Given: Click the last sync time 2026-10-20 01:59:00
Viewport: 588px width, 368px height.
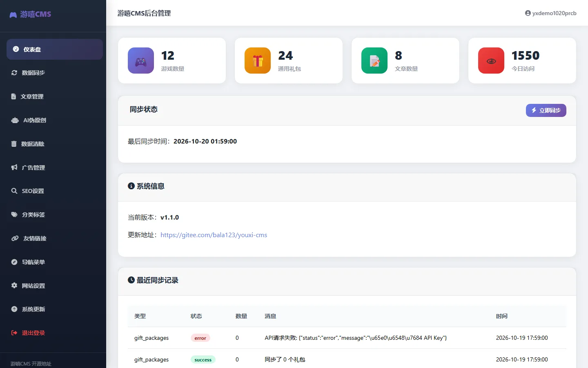Looking at the screenshot, I should click(205, 141).
